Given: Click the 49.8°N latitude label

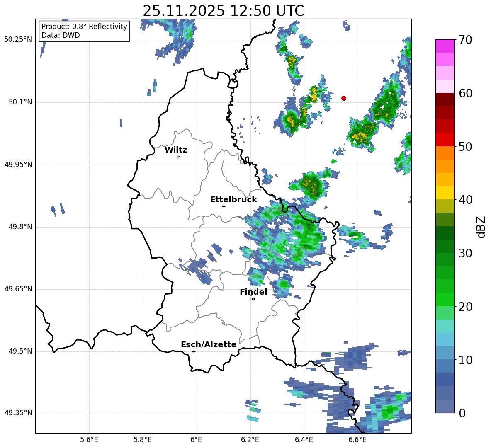Looking at the screenshot, I should [20, 227].
